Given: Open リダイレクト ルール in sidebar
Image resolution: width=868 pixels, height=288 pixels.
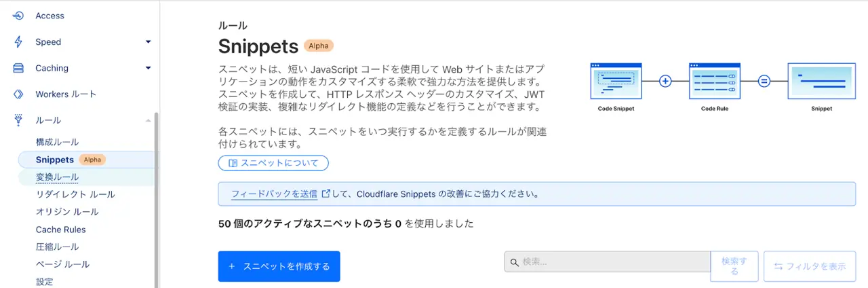Looking at the screenshot, I should (x=75, y=194).
